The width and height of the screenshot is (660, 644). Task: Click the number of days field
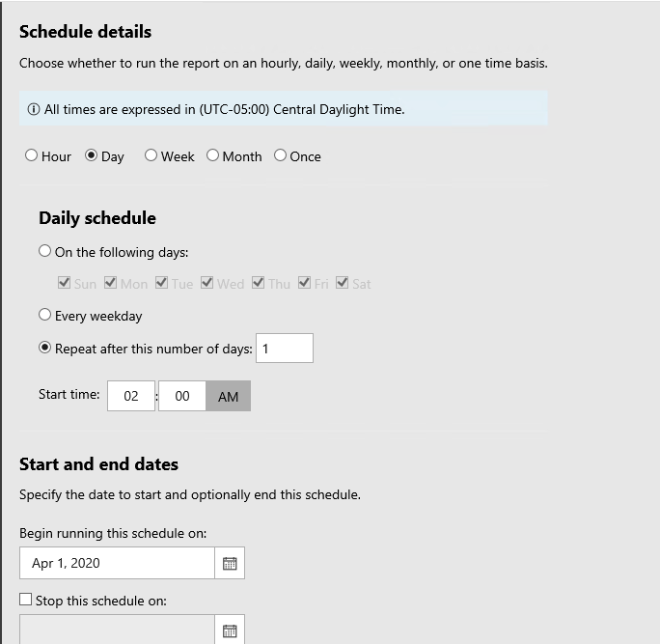point(285,349)
